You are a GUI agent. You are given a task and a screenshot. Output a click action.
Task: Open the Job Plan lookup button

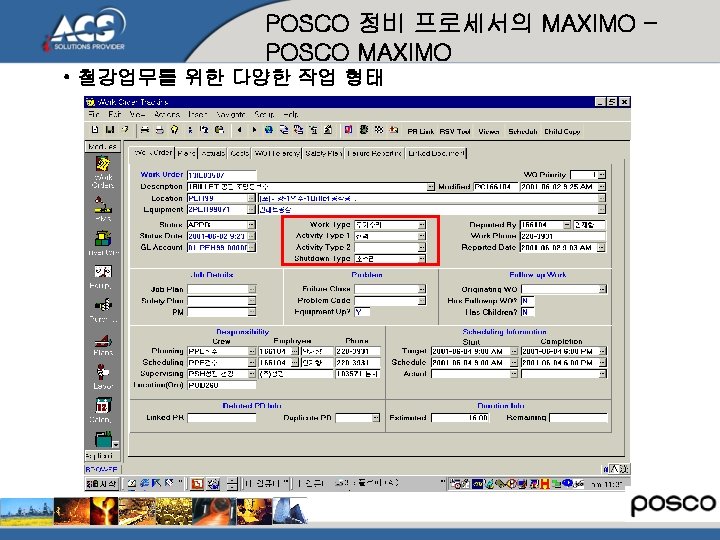tap(252, 289)
